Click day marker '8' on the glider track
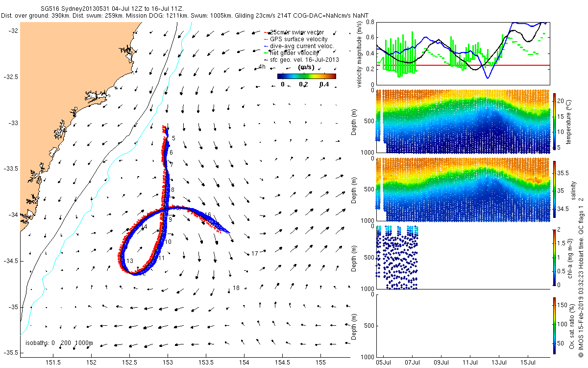 pos(172,189)
